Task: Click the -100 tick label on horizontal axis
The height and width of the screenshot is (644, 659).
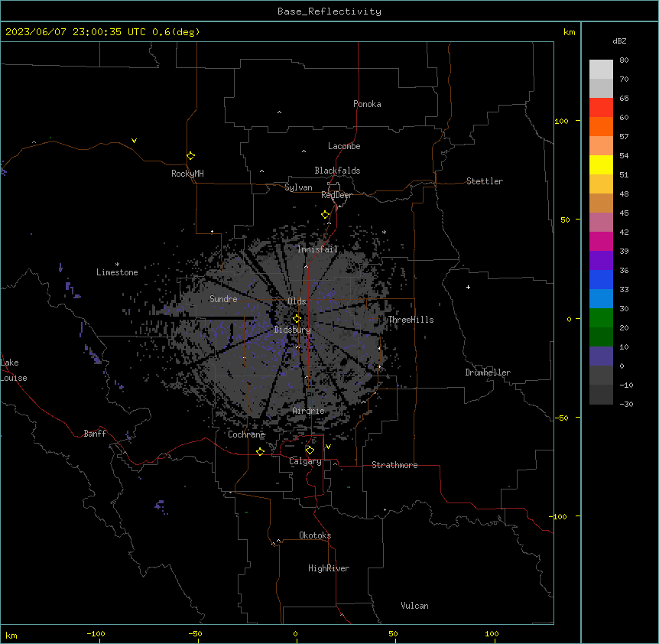Action: [96, 633]
